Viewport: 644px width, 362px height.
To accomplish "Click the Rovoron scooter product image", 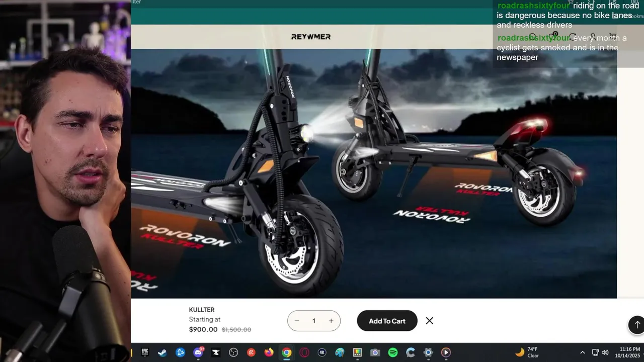I will pyautogui.click(x=374, y=173).
